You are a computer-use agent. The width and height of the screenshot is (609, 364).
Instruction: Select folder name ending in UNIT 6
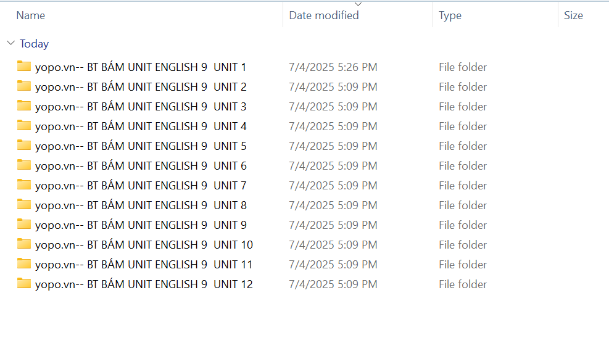click(x=141, y=165)
